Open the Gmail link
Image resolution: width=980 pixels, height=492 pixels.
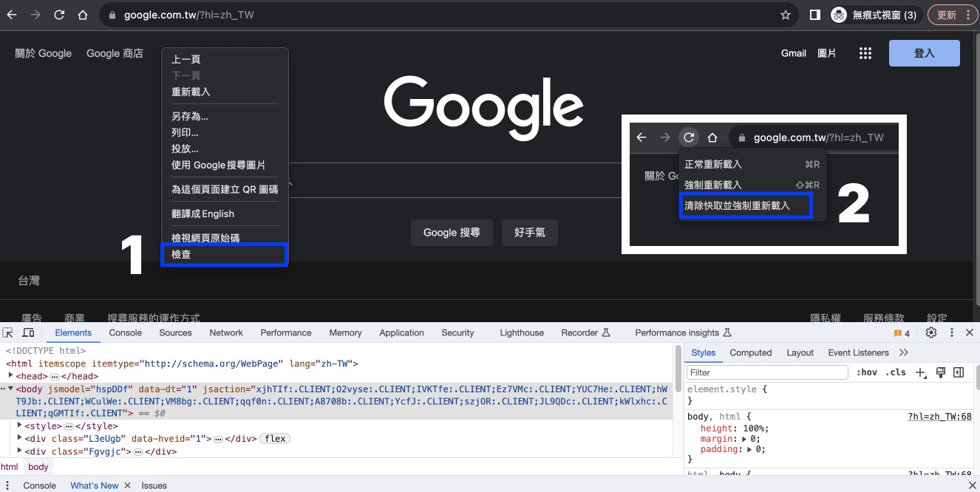point(794,53)
